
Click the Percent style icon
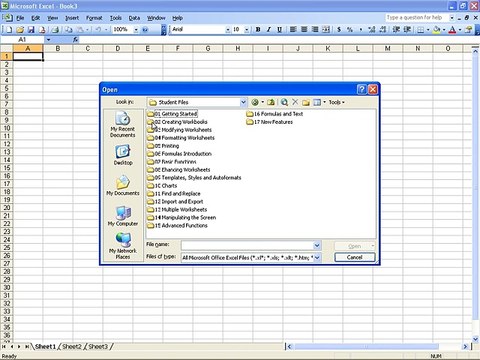tap(350, 30)
